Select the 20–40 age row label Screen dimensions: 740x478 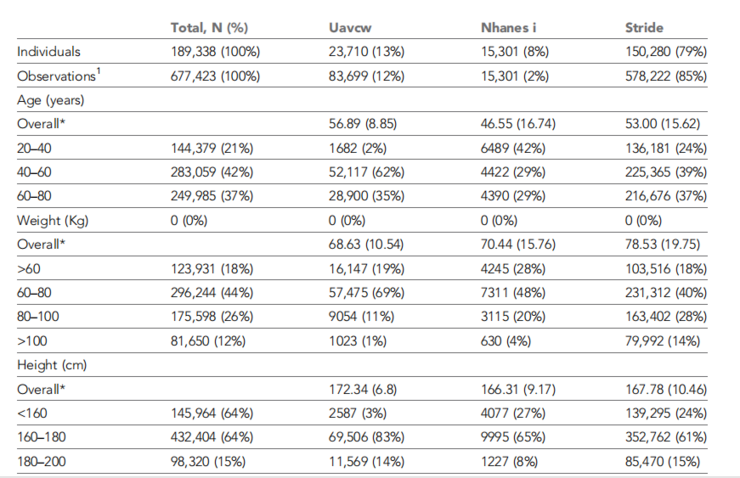[x=35, y=147]
